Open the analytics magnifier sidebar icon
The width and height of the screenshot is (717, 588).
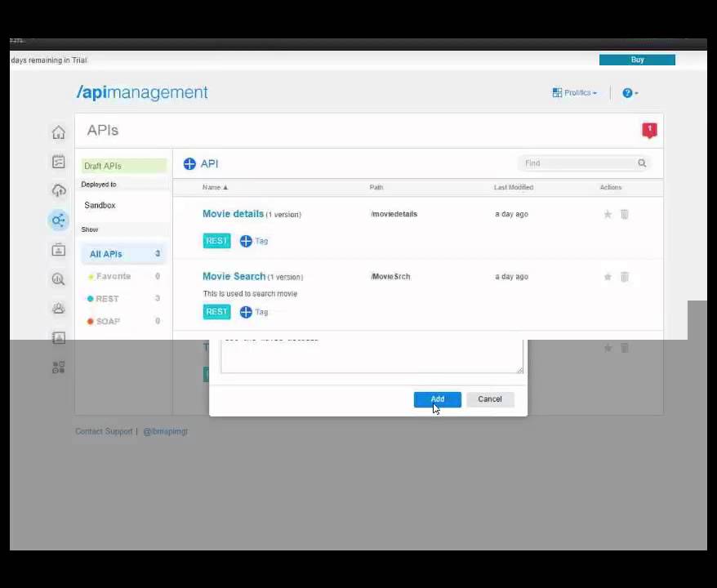(x=59, y=279)
